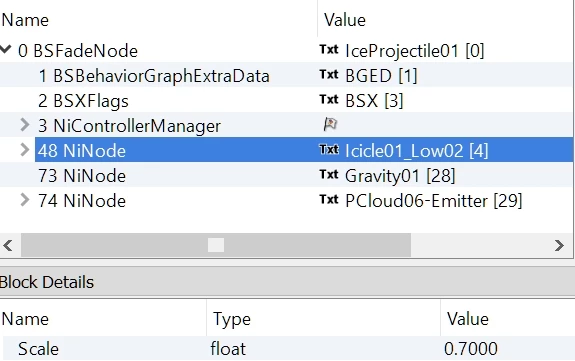Select the 73 NiNode Gravity01 row
This screenshot has height=361, width=575.
tap(286, 175)
